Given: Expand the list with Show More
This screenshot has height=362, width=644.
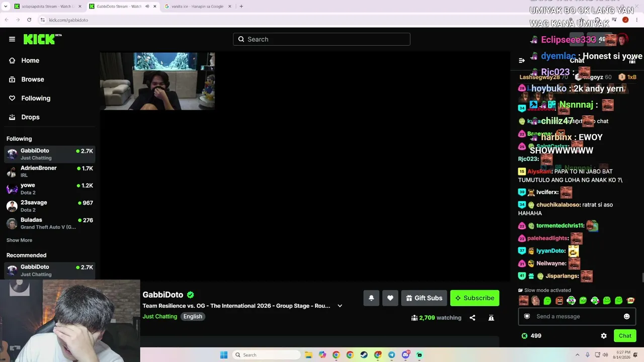Looking at the screenshot, I should [19, 240].
